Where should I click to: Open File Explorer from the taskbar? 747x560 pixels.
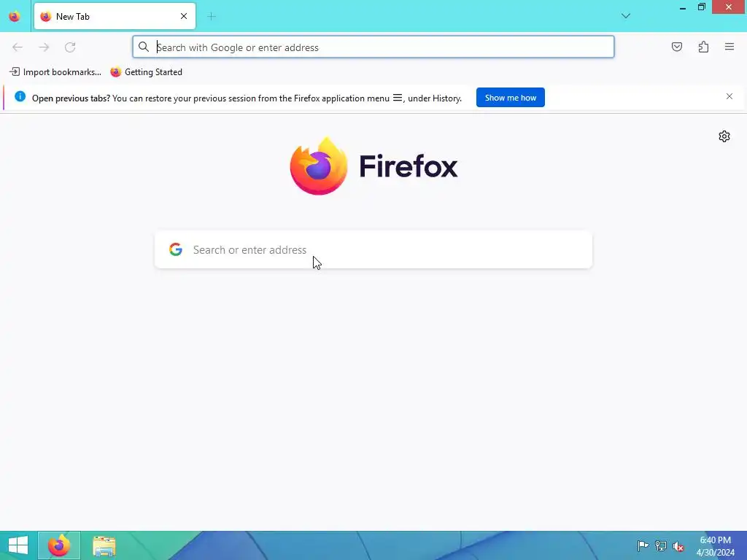[104, 545]
